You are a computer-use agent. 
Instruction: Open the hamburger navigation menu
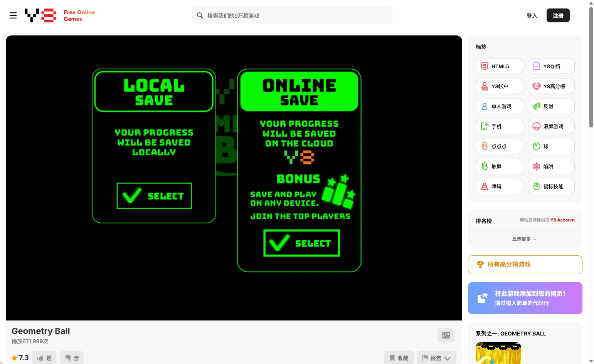click(13, 15)
